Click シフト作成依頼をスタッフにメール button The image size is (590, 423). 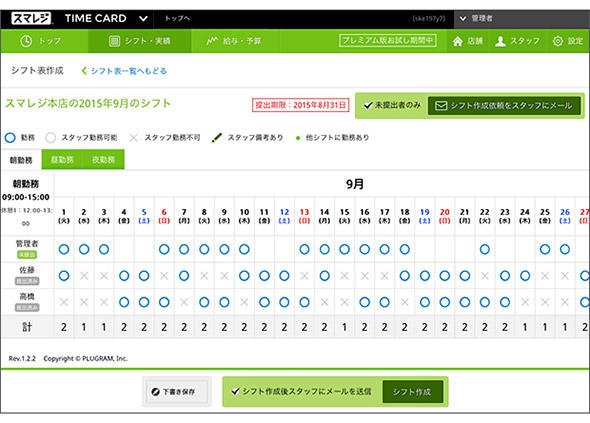(x=504, y=106)
